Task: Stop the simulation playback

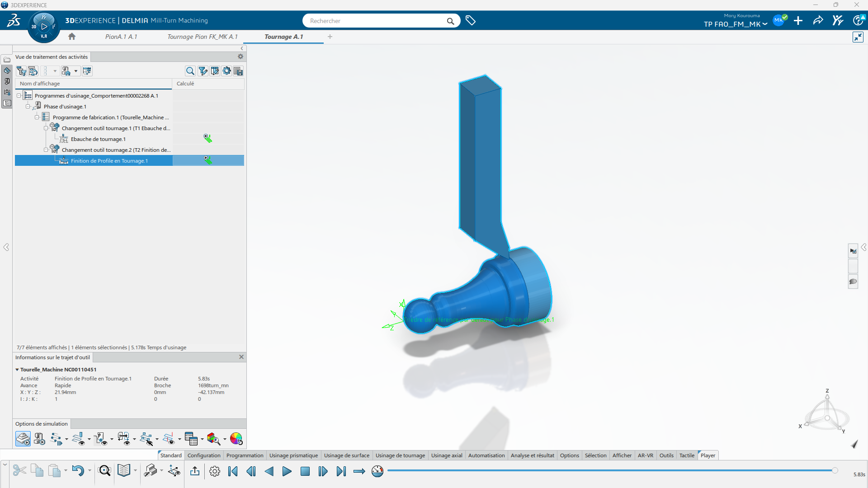Action: [x=305, y=471]
